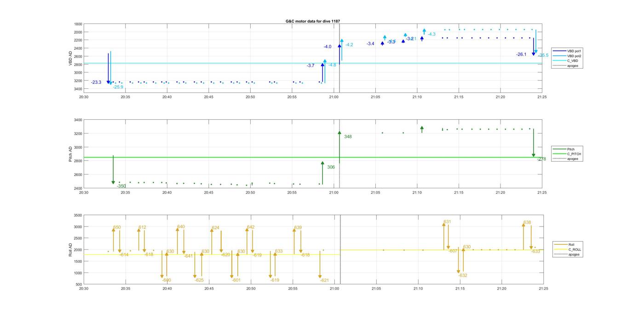Click the '-26.1' VBD data label

tap(521, 54)
